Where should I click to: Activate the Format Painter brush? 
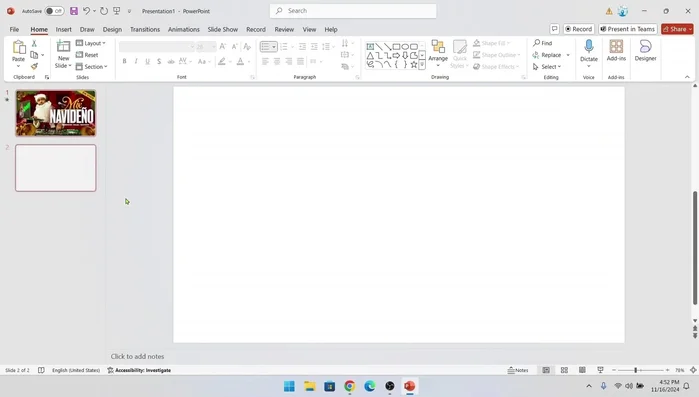pos(34,66)
